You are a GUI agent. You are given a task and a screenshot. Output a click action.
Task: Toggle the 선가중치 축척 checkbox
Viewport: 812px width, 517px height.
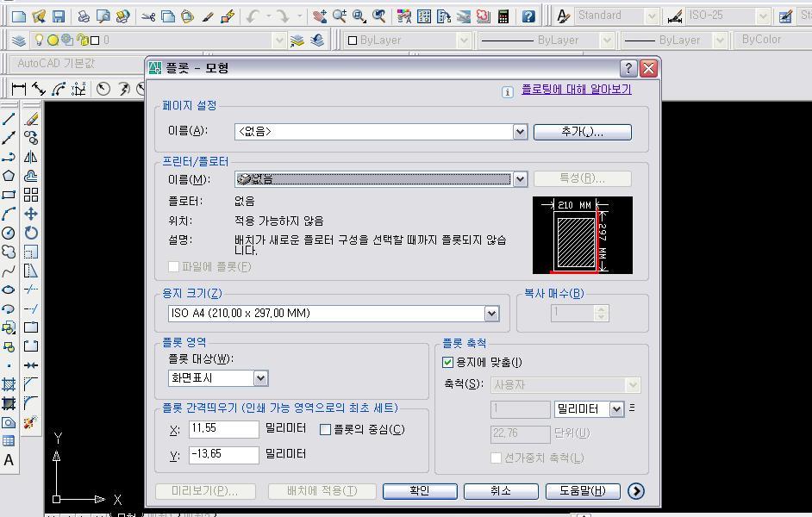click(497, 458)
